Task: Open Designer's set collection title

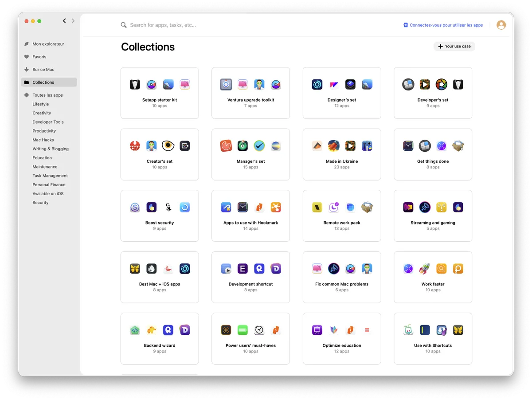Action: [x=342, y=100]
